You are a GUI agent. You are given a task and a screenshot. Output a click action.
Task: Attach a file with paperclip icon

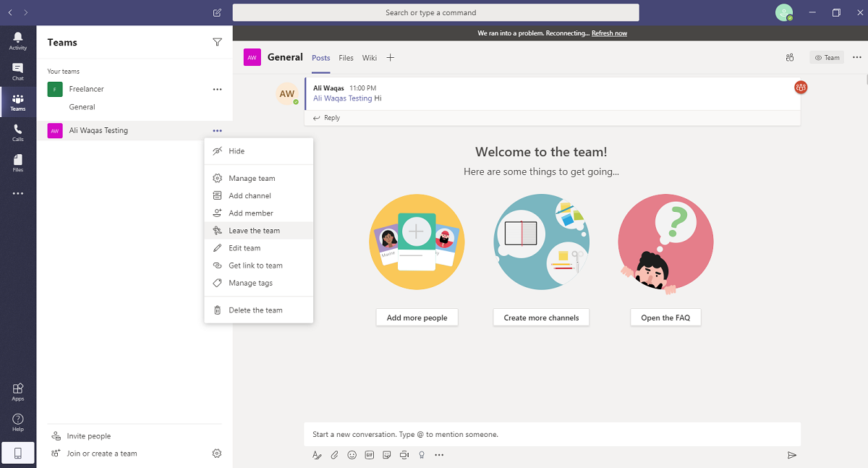pos(334,455)
